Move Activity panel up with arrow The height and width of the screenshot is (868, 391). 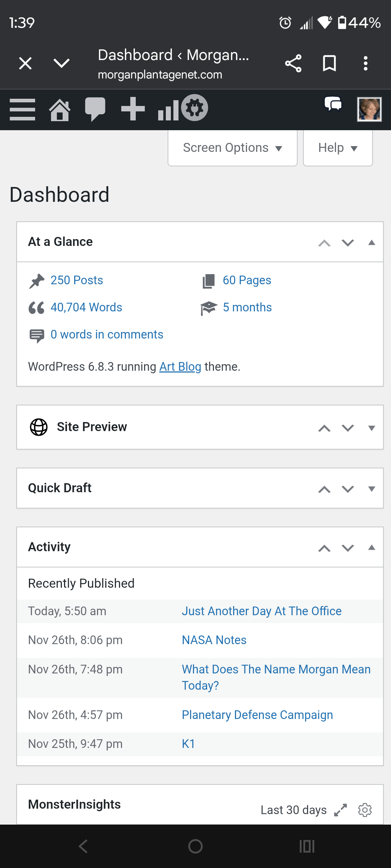tap(324, 548)
